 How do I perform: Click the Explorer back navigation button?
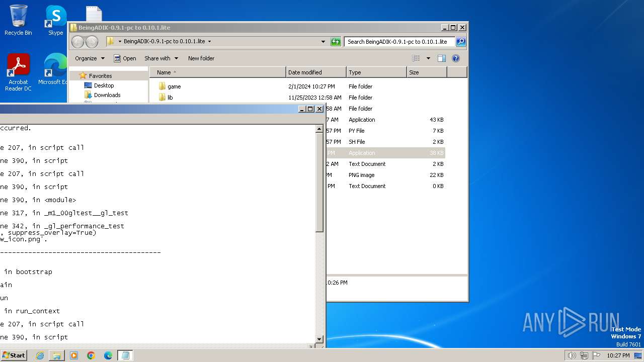coord(77,42)
